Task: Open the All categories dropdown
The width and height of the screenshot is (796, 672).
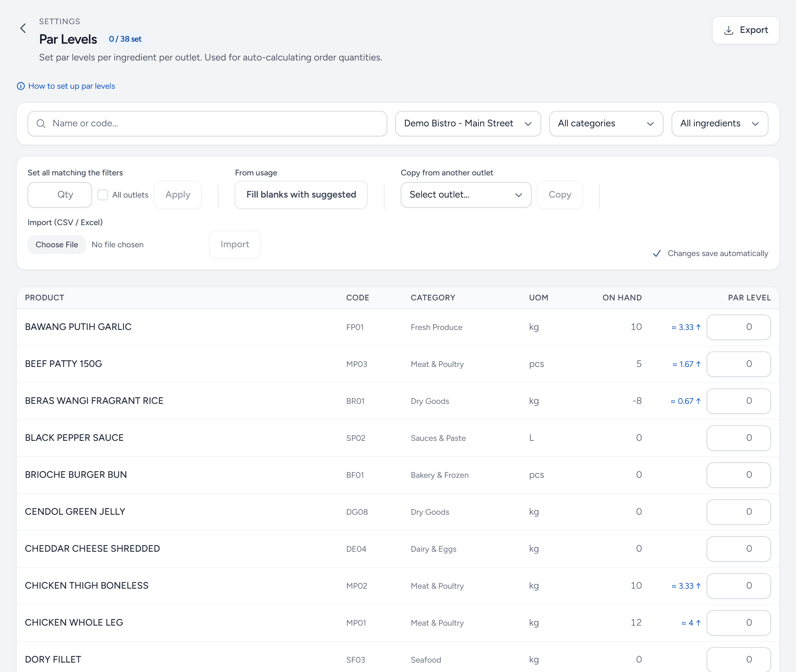Action: click(606, 123)
